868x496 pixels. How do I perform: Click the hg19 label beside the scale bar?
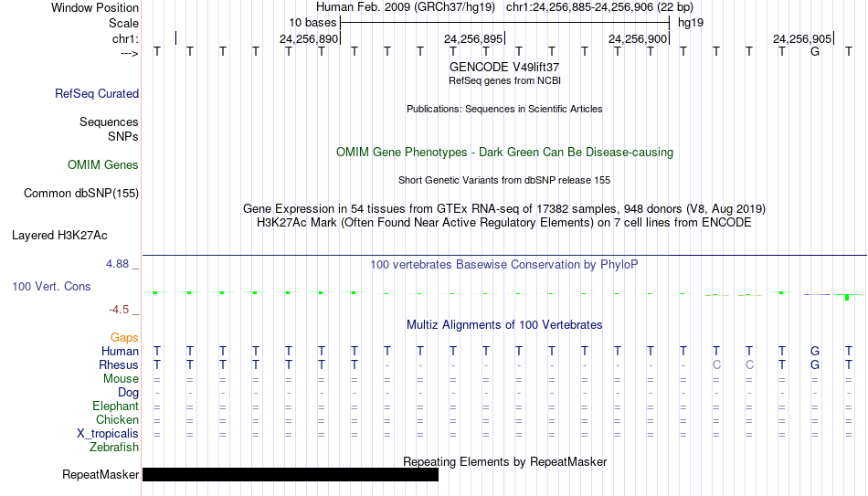pyautogui.click(x=691, y=23)
